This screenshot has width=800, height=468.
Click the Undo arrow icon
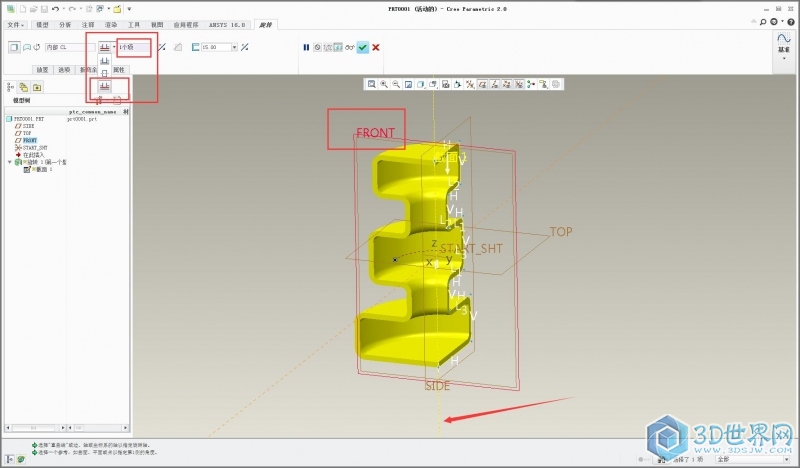coord(56,9)
